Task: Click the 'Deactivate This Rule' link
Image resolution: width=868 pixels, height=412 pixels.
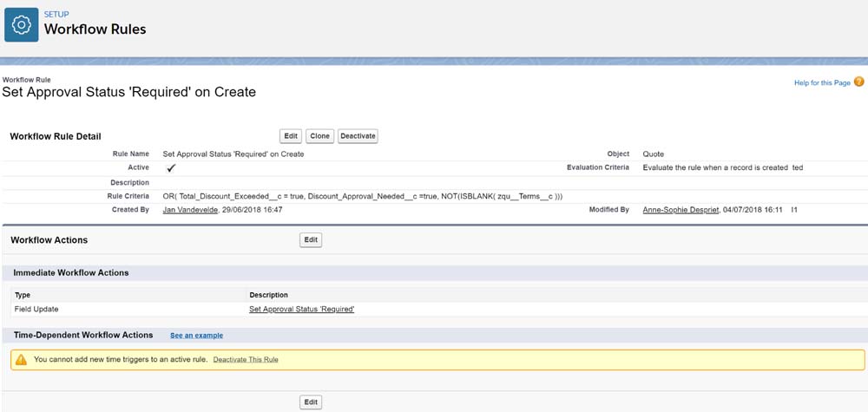Action: coord(246,359)
